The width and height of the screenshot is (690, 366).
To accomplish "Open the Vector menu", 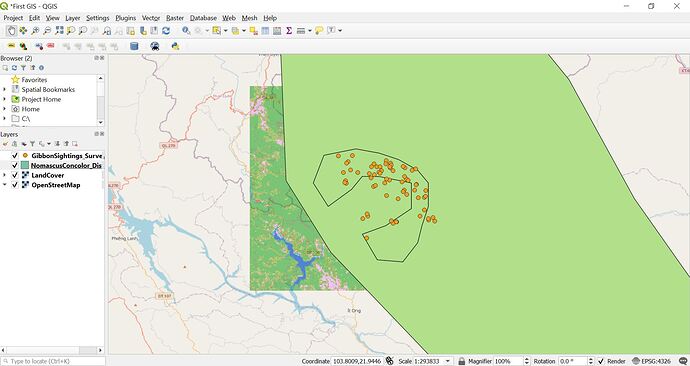I will pyautogui.click(x=151, y=18).
